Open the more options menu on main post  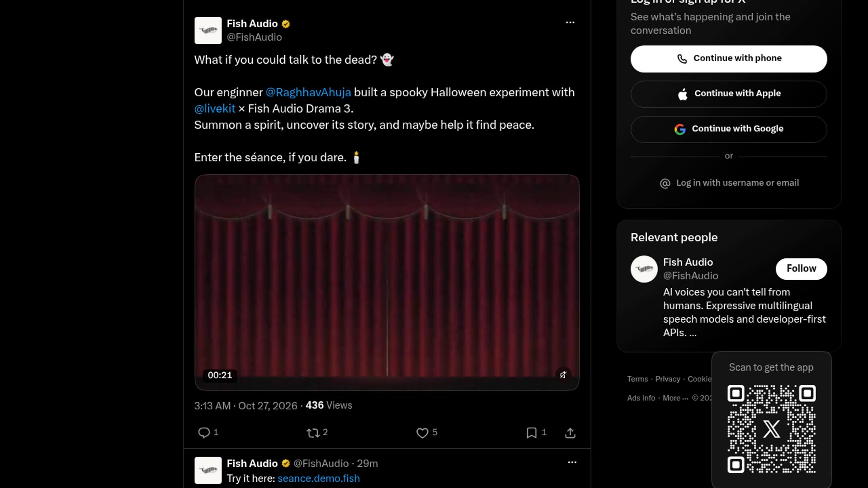[570, 22]
